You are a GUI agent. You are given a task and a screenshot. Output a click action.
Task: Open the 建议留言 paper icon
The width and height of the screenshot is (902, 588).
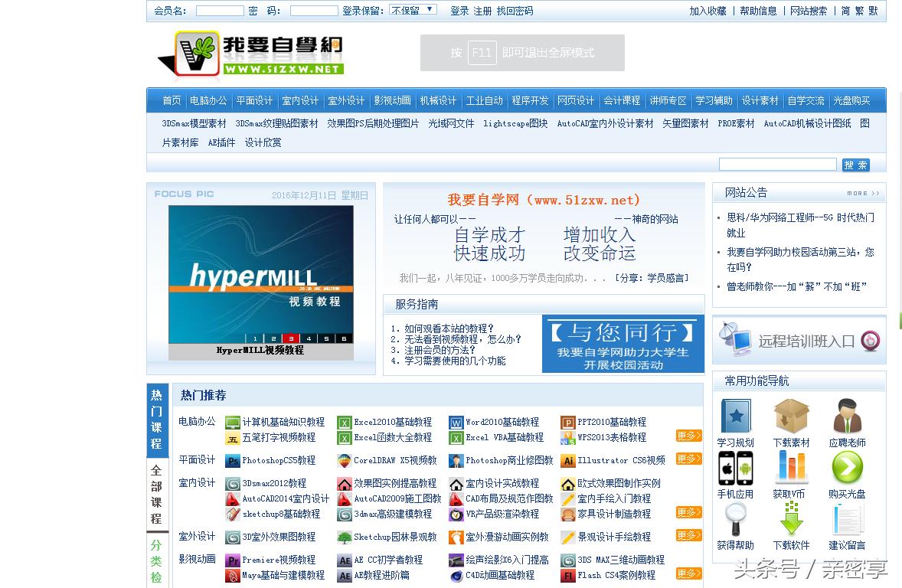pyautogui.click(x=847, y=518)
